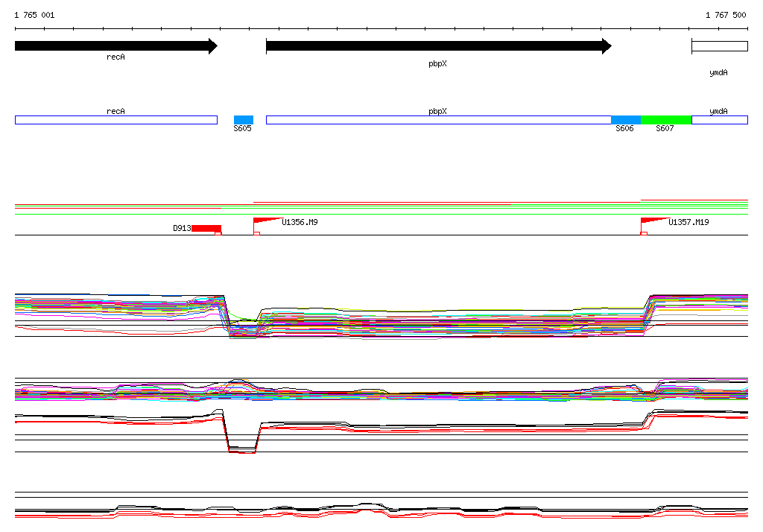Click the S605 text label
The width and height of the screenshot is (763, 532).
tap(242, 128)
